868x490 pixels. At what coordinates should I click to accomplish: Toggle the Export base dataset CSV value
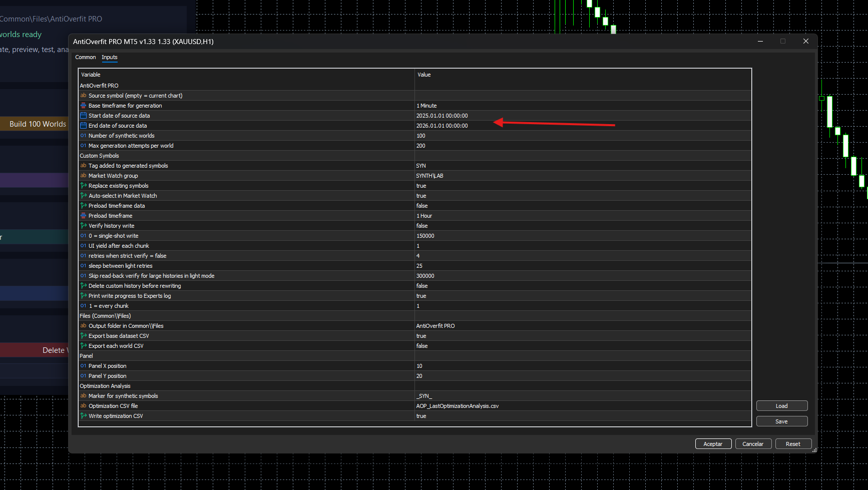pyautogui.click(x=583, y=336)
